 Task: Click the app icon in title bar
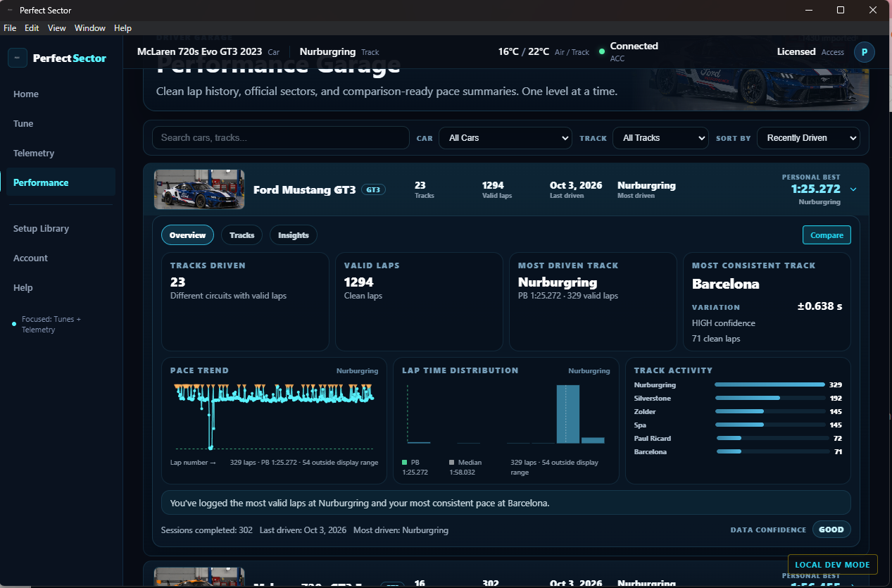[9, 11]
